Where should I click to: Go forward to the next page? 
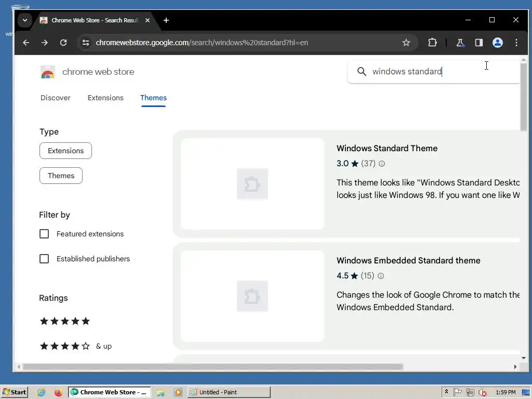click(x=45, y=43)
